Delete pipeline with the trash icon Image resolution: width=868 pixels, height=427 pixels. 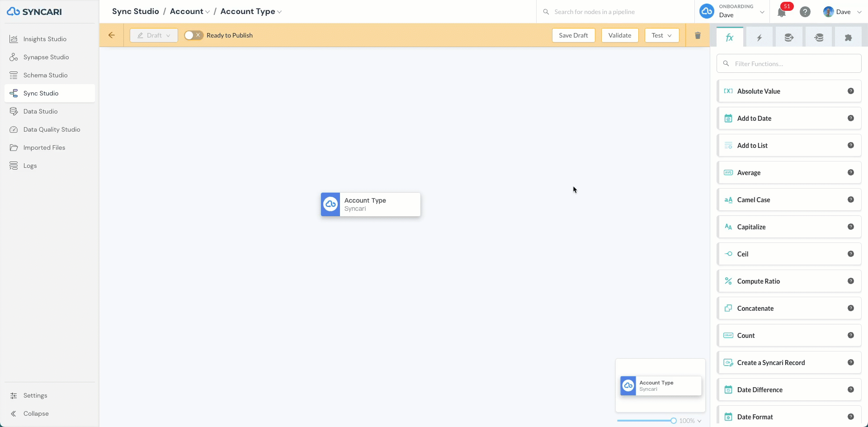pyautogui.click(x=698, y=35)
